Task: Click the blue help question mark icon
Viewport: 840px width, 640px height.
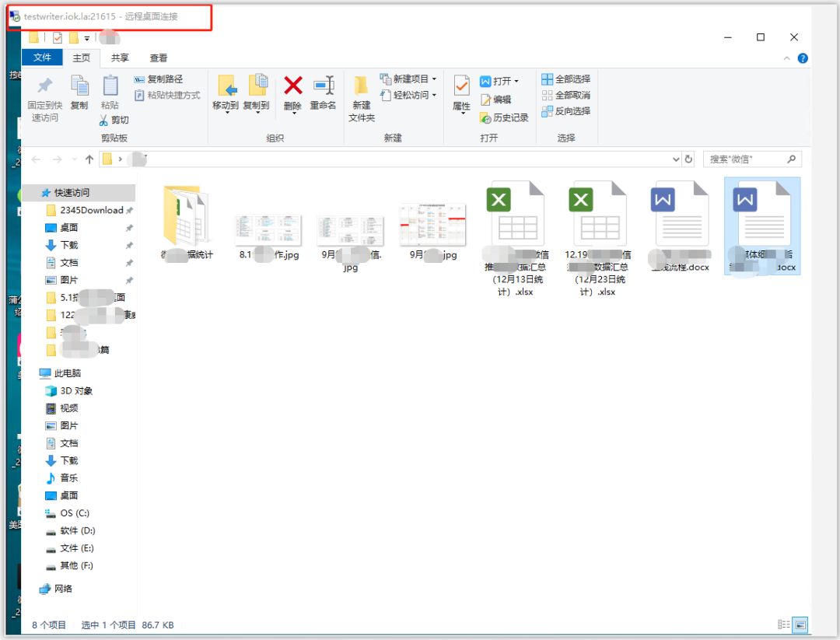Action: click(x=803, y=58)
